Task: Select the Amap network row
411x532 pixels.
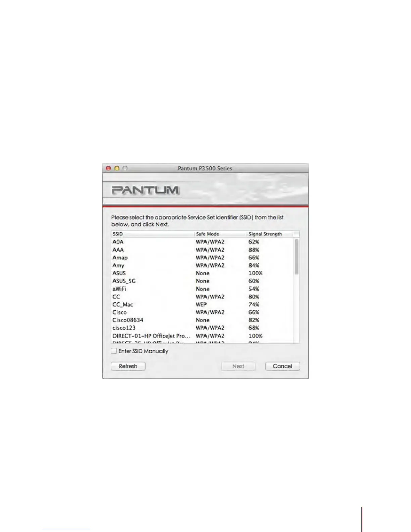Action: [x=203, y=258]
